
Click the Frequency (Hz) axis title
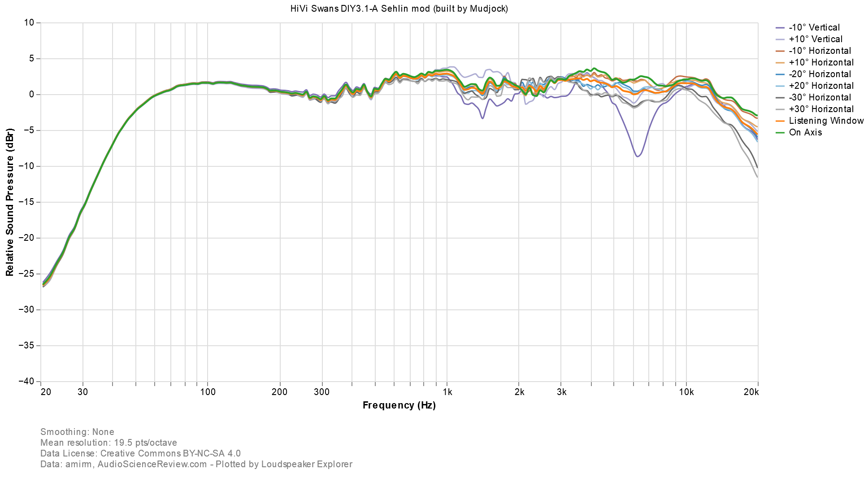(399, 405)
